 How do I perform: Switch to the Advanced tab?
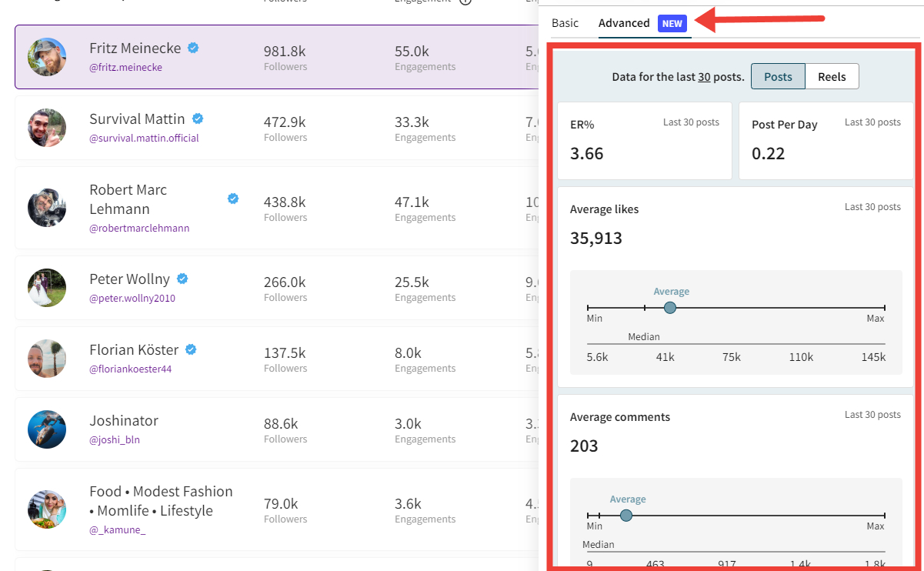click(x=624, y=24)
